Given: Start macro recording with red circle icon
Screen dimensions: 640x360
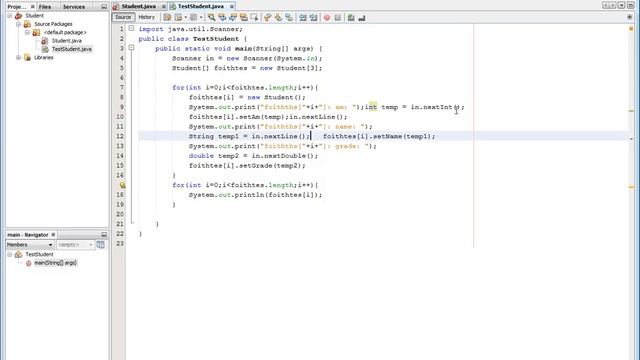Looking at the screenshot, I should pos(327,18).
